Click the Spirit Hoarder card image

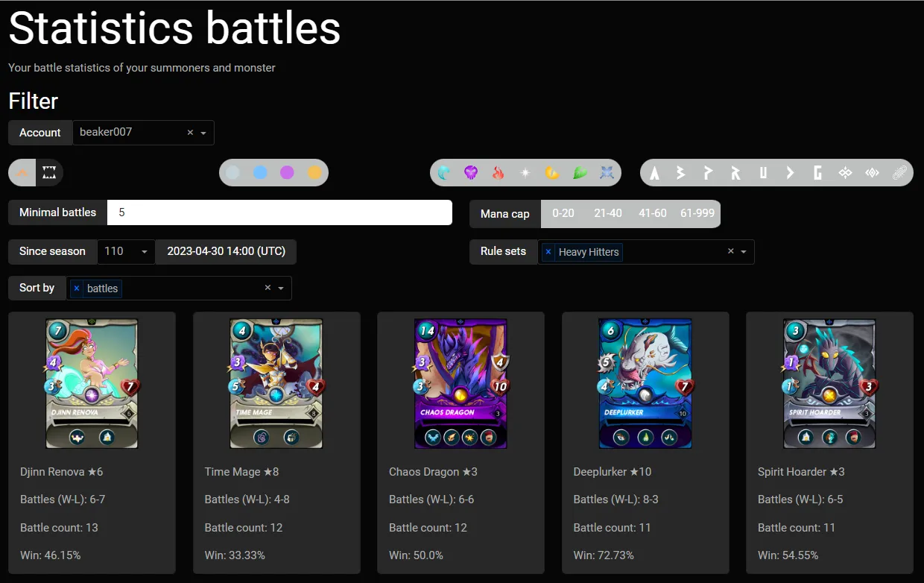[x=829, y=384]
